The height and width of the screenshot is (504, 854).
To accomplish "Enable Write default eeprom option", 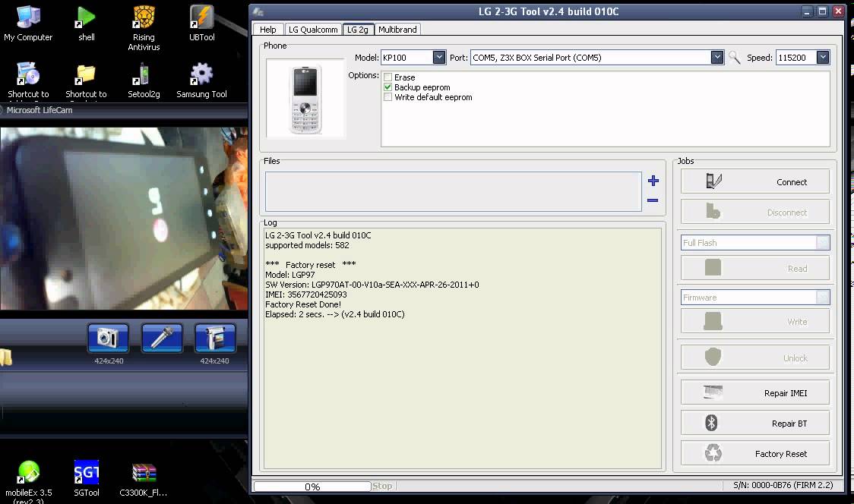I will [x=387, y=97].
